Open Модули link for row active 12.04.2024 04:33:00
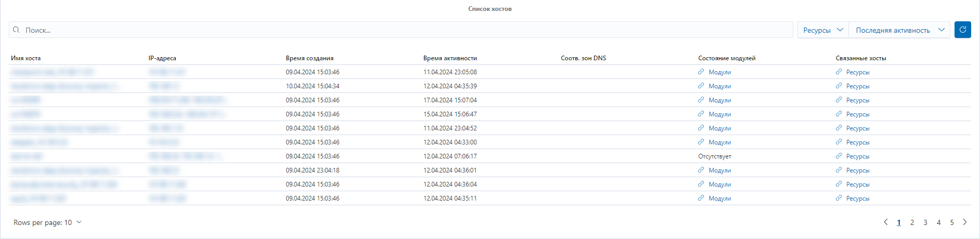Screen dimensions: 980x239 tap(715, 142)
